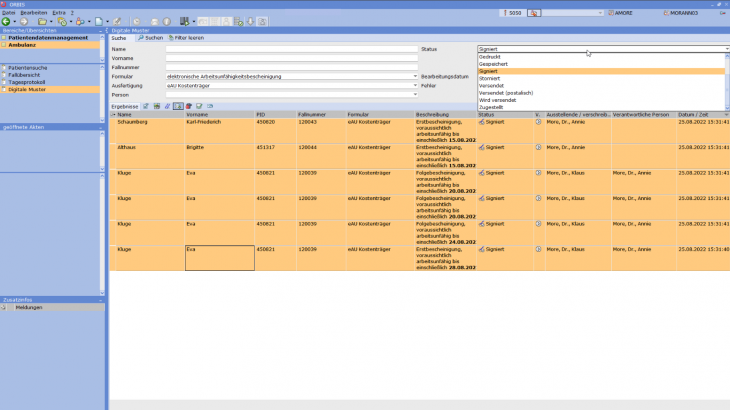
Task: Click the info icon in Althaus Brigitte row
Action: click(538, 149)
